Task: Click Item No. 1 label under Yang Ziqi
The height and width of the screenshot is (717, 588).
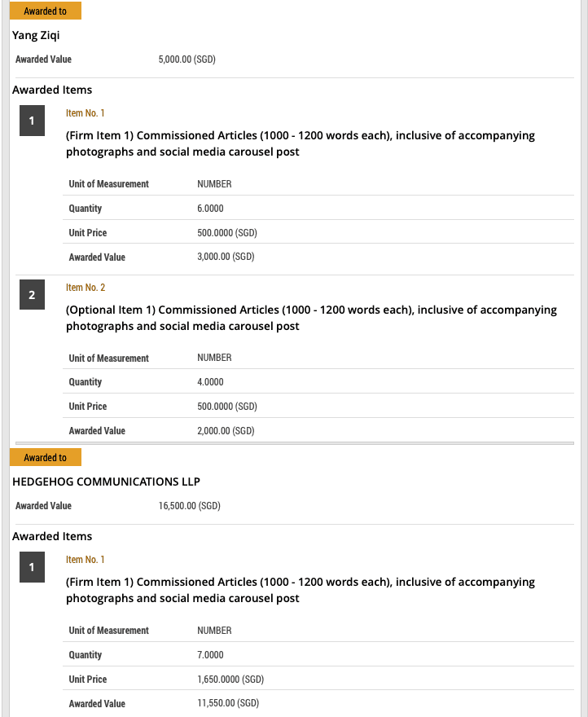Action: point(86,113)
